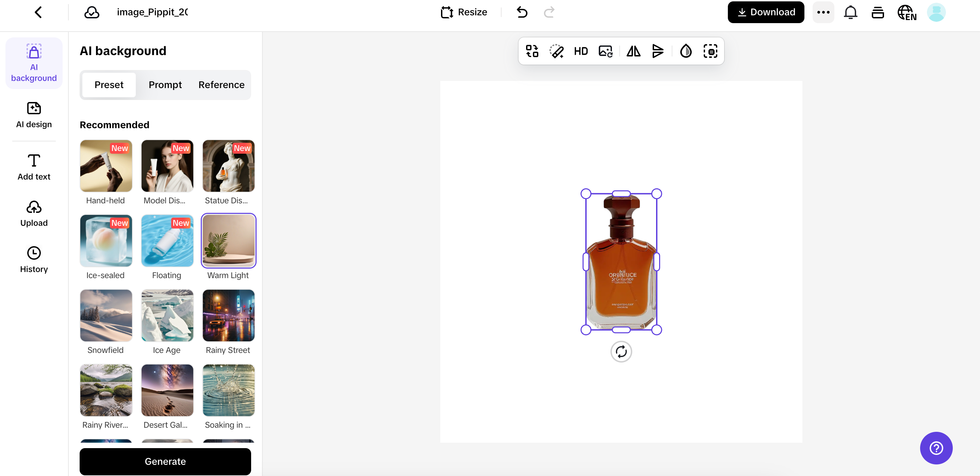
Task: Open the Upload panel
Action: (34, 213)
